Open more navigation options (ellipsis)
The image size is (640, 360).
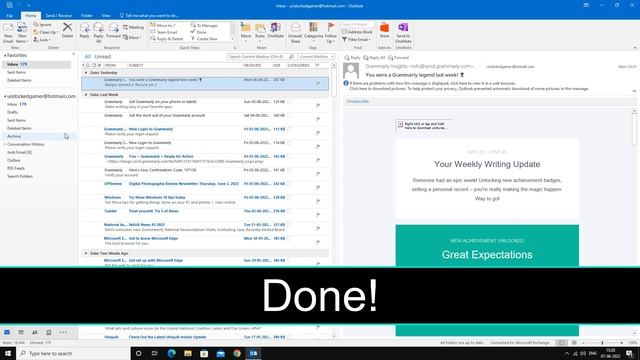pos(62,332)
